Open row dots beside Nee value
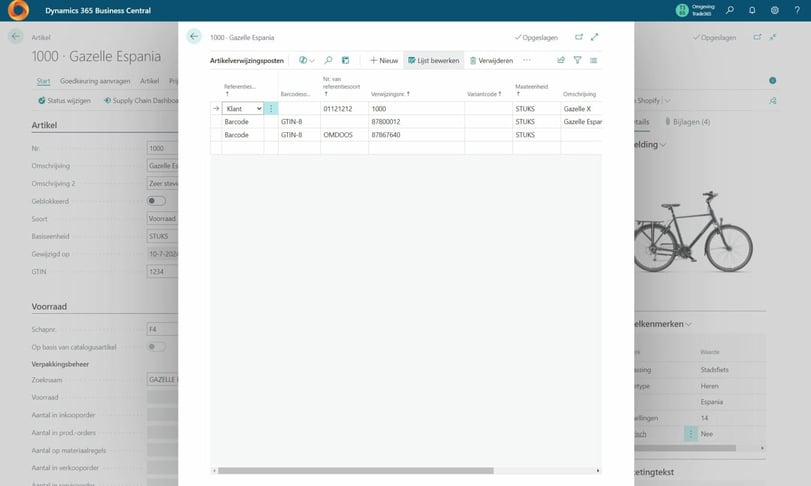811x486 pixels. [690, 434]
